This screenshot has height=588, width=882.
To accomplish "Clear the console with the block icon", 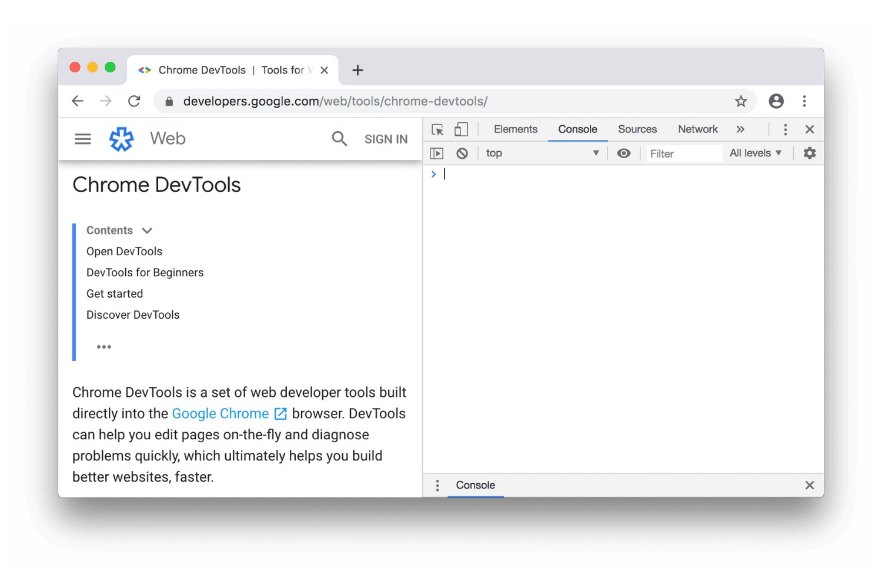I will pos(462,153).
